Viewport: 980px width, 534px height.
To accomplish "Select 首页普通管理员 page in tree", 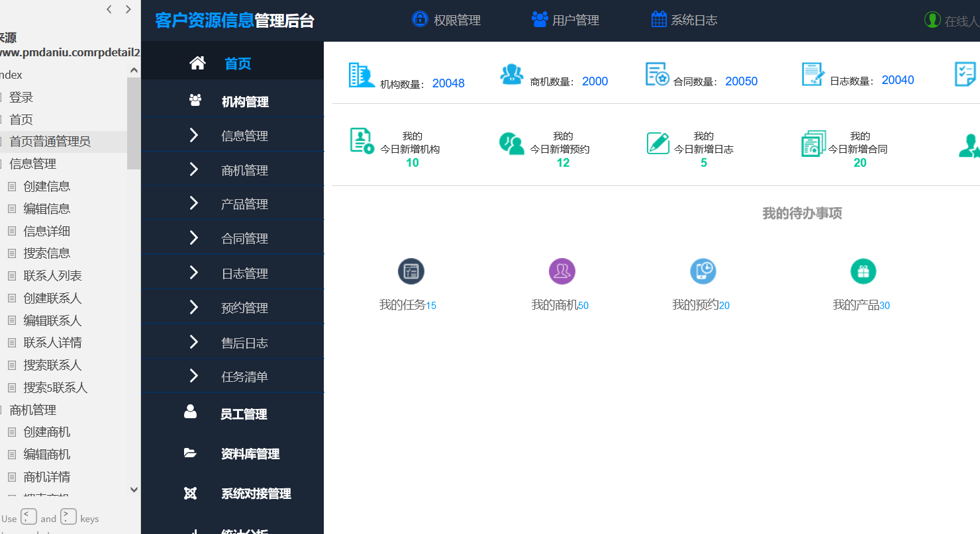I will (x=50, y=142).
